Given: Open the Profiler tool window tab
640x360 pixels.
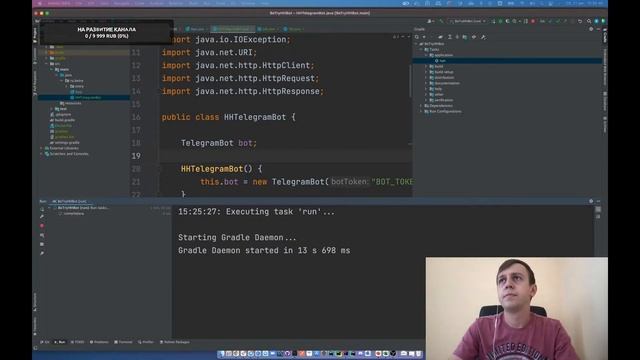Looking at the screenshot, I should [146, 342].
